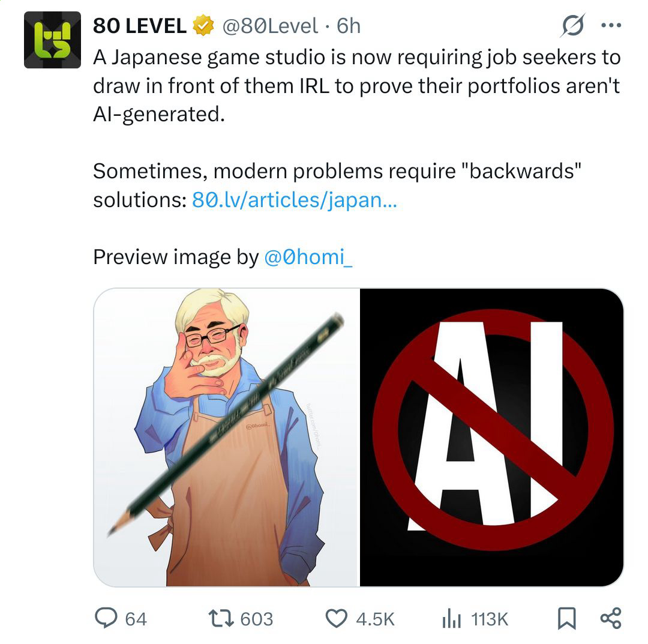The image size is (648, 644).
Task: Click the @80Level handle
Action: pyautogui.click(x=270, y=26)
